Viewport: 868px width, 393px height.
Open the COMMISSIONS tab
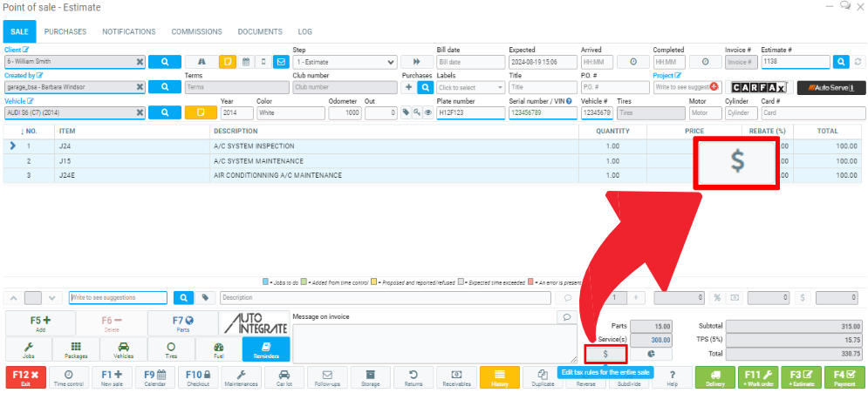196,32
